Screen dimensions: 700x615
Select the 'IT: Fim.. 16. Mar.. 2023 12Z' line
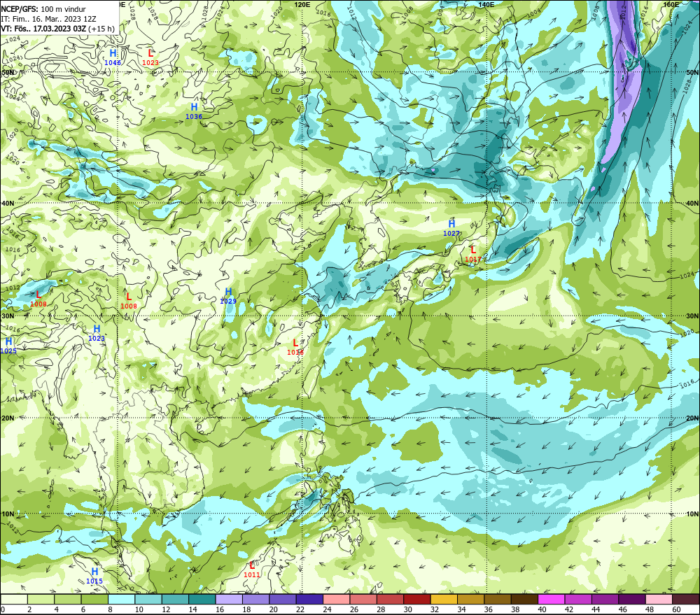coord(48,19)
